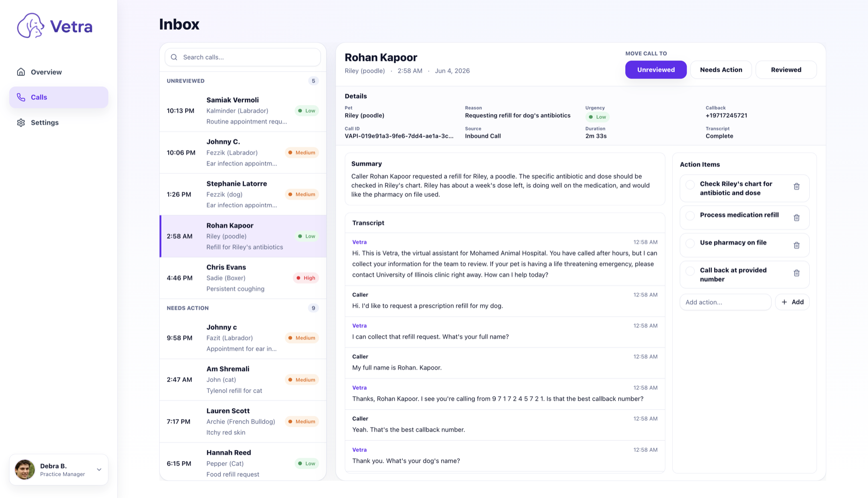Click the Needs Action count badge 9

[313, 308]
